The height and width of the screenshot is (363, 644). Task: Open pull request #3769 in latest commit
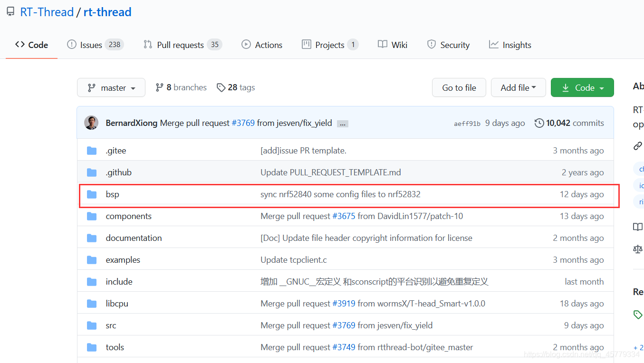[x=243, y=123]
